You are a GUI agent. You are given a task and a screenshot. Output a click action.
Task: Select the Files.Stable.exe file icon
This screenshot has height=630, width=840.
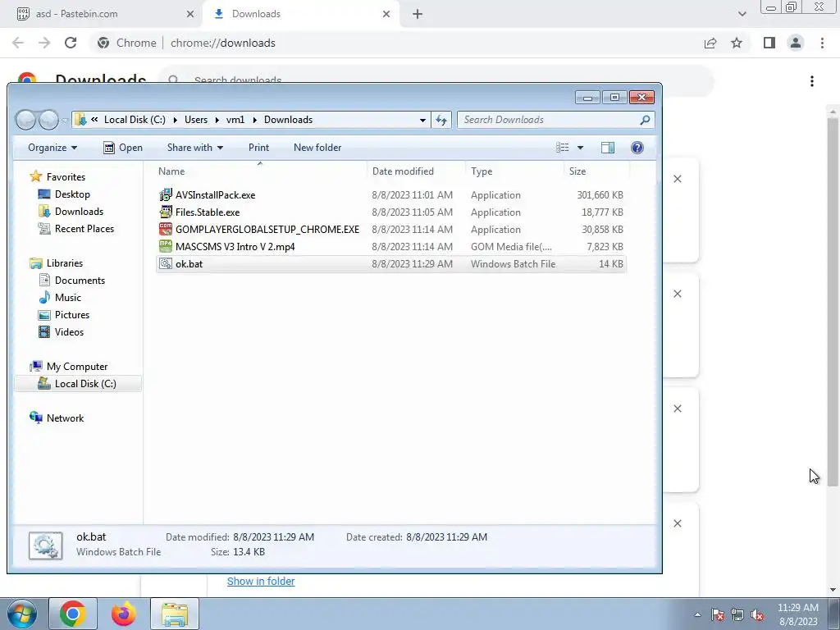coord(166,212)
